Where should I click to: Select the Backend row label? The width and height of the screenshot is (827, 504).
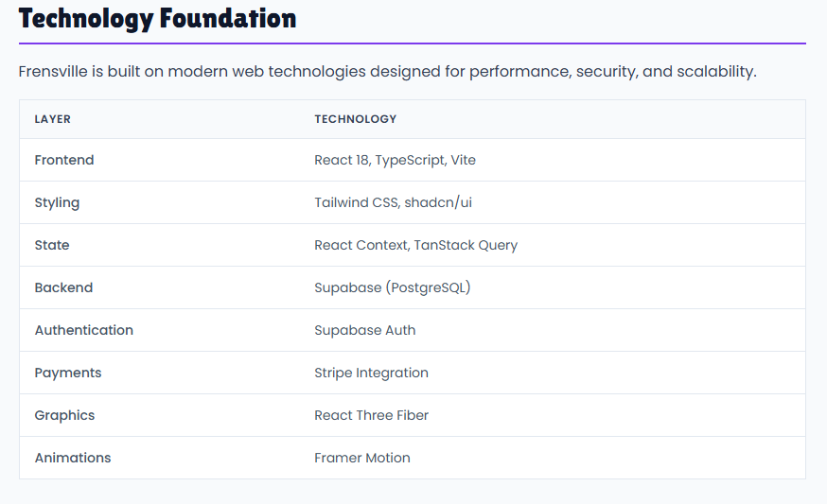tap(63, 287)
